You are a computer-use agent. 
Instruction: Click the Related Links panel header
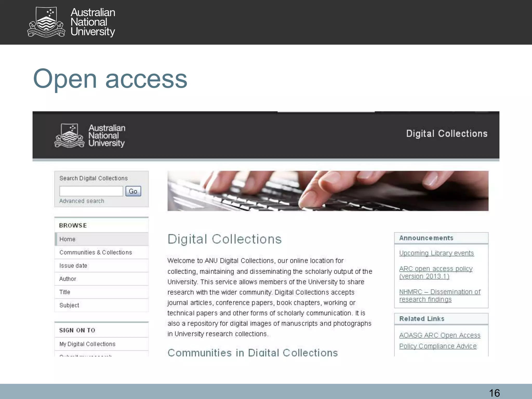pos(441,319)
